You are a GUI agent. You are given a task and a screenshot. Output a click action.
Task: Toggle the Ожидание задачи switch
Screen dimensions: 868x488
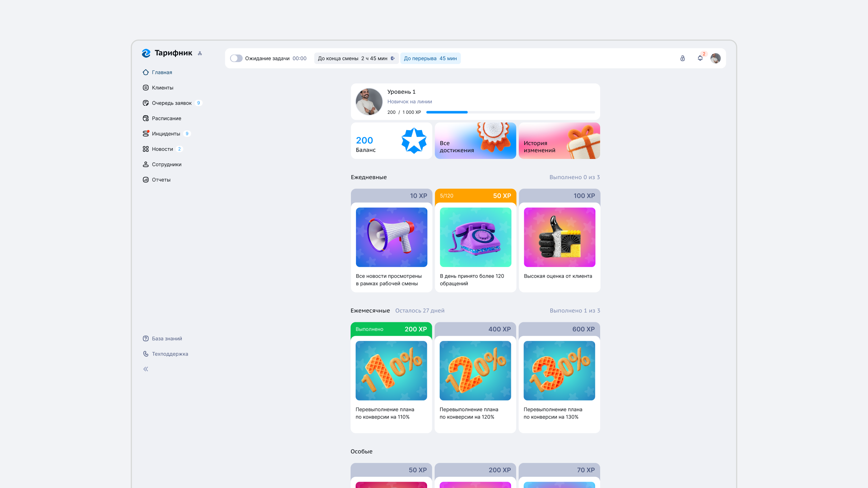(236, 58)
